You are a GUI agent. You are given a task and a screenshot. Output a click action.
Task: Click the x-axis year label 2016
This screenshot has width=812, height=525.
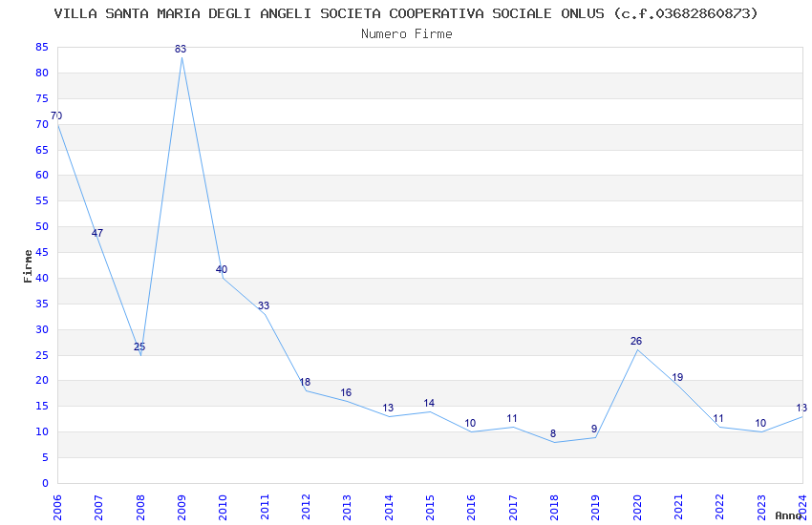(x=471, y=507)
